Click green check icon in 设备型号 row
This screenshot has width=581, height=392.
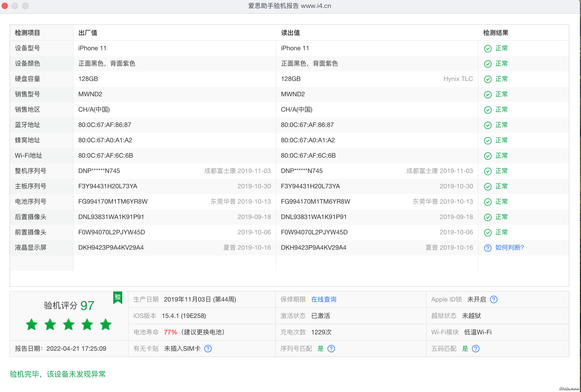pyautogui.click(x=488, y=48)
